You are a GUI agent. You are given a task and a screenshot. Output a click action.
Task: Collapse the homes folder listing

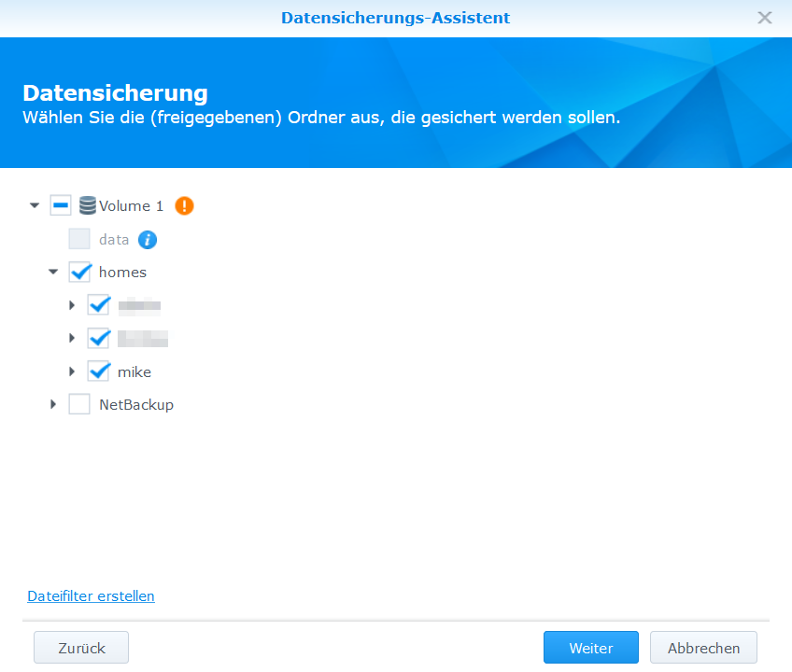(x=53, y=272)
